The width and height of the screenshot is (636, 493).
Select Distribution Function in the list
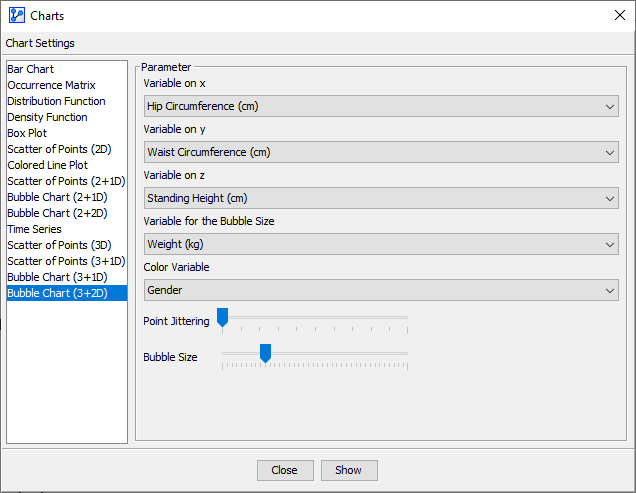[56, 101]
